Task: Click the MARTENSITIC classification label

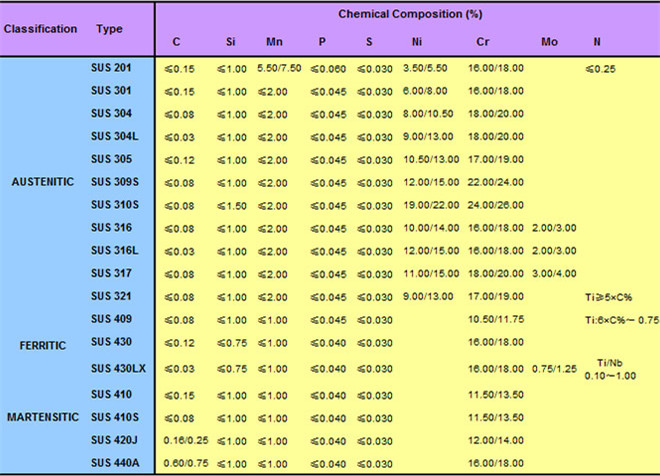Action: (x=43, y=415)
